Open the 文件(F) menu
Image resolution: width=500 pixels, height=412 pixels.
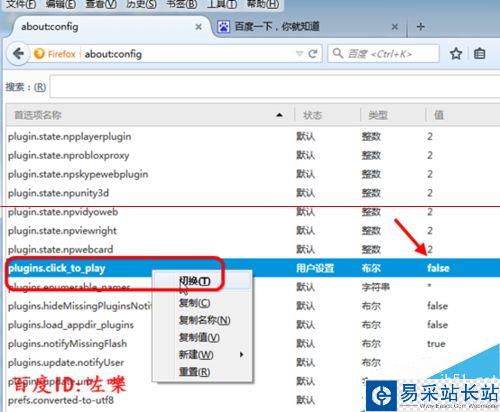21,4
